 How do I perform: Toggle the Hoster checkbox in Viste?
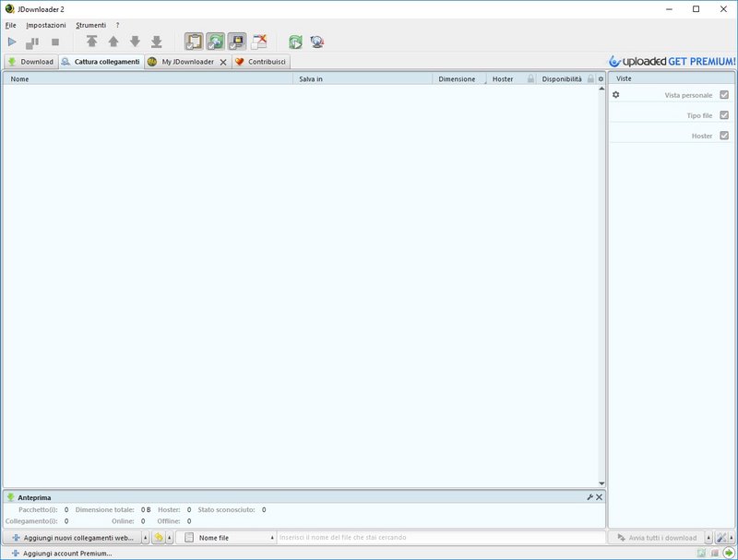[x=724, y=135]
